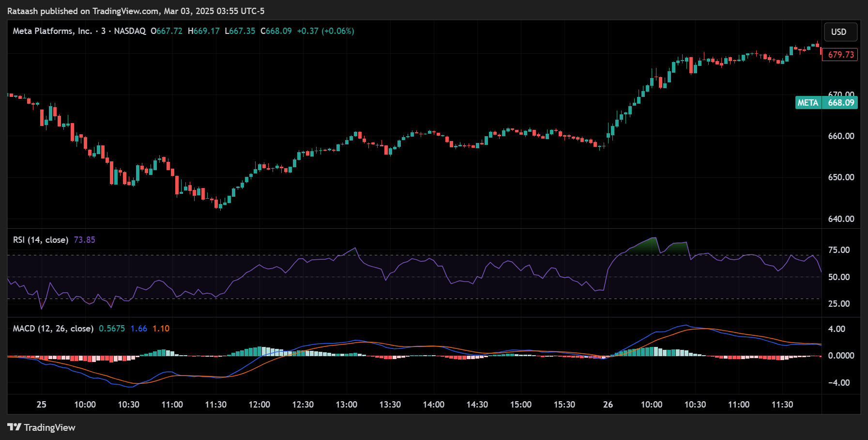868x440 pixels.
Task: Click the high value H669.17
Action: point(204,31)
